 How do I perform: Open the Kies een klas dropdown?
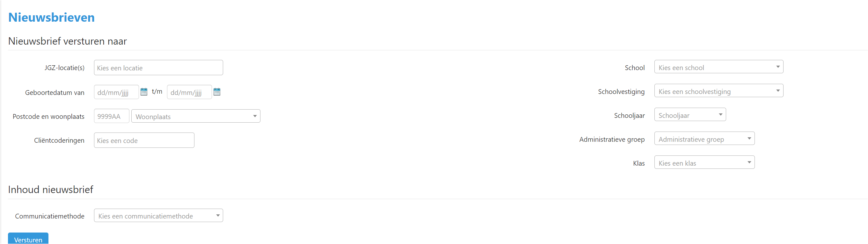tap(704, 162)
